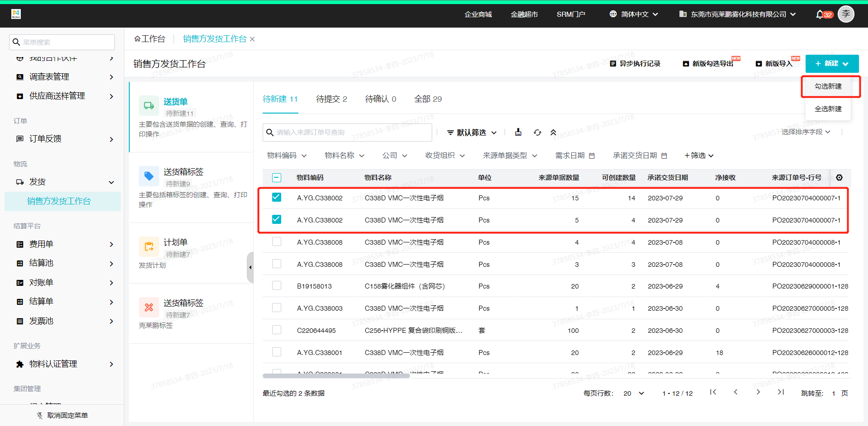Click the clear filter broom icon
868x426 pixels.
tap(518, 132)
